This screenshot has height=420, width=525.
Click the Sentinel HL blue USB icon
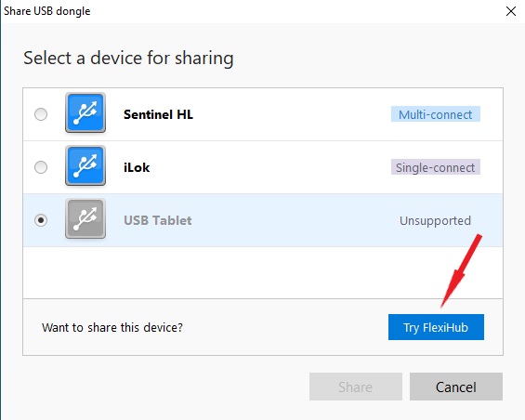click(85, 112)
